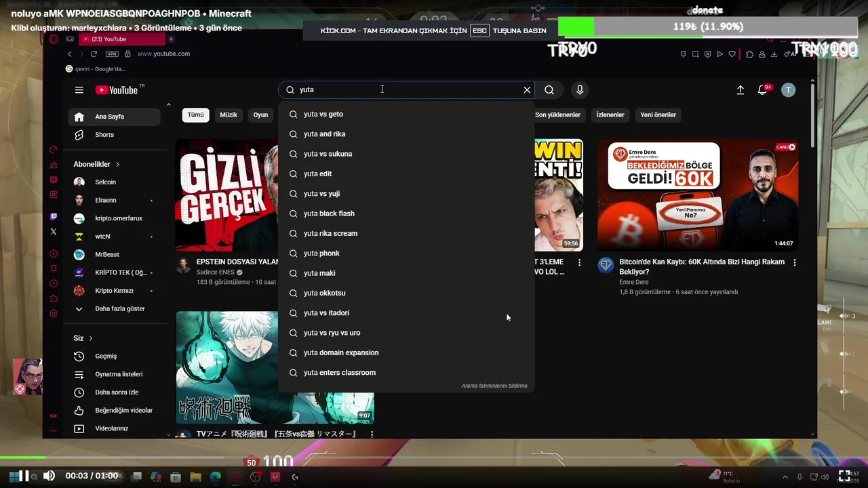Click Arama tahminlerini bildirme link
Image resolution: width=868 pixels, height=488 pixels.
pos(494,386)
